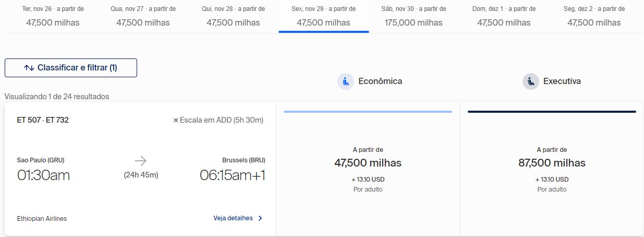This screenshot has width=644, height=237.
Task: Click the Econômica column header label
Action: 380,81
